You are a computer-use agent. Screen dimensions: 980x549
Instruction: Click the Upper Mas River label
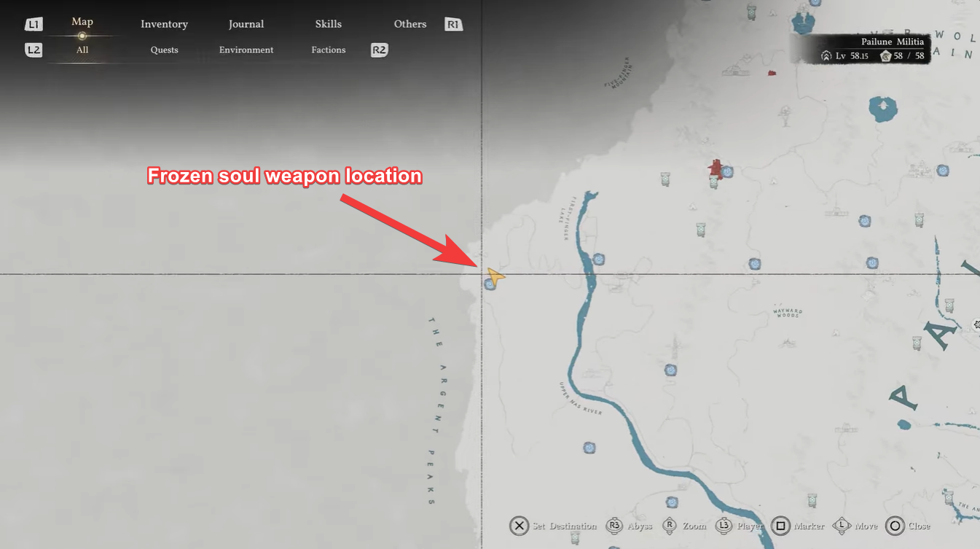click(x=581, y=398)
